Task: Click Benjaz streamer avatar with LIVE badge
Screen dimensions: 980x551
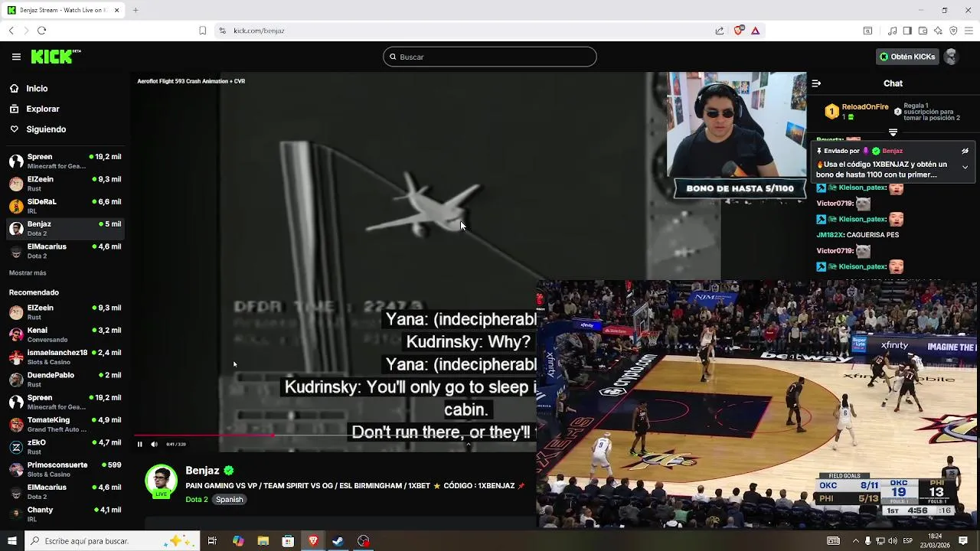Action: coord(161,481)
